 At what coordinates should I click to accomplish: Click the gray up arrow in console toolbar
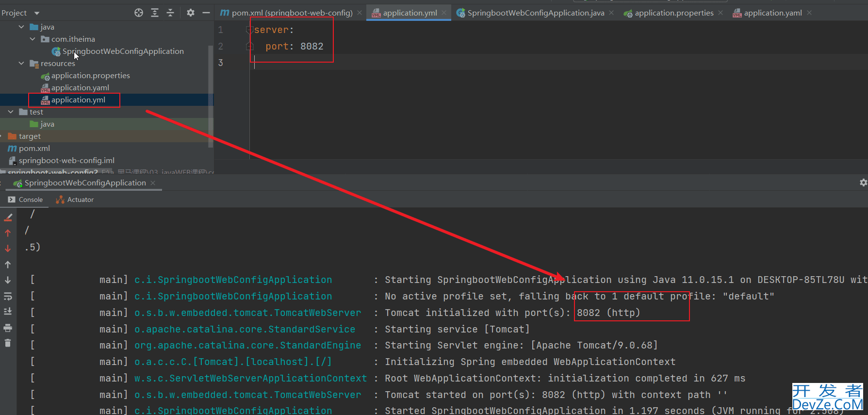pos(8,265)
